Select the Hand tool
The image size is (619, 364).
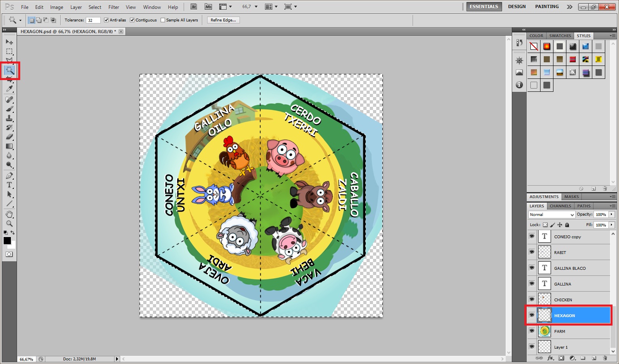(9, 214)
